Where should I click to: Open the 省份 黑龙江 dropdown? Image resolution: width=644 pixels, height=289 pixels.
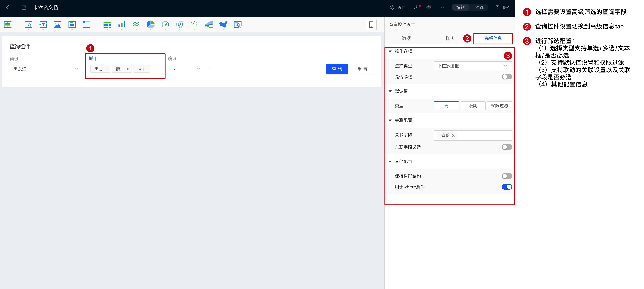click(46, 69)
